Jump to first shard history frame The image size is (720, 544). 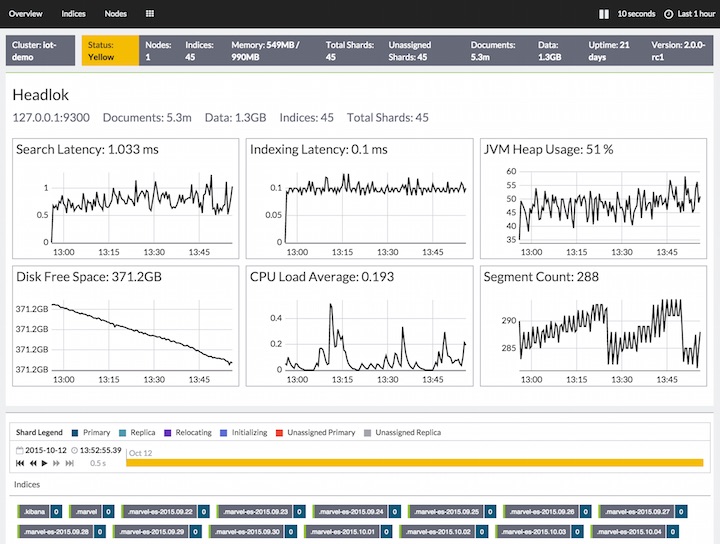[21, 463]
